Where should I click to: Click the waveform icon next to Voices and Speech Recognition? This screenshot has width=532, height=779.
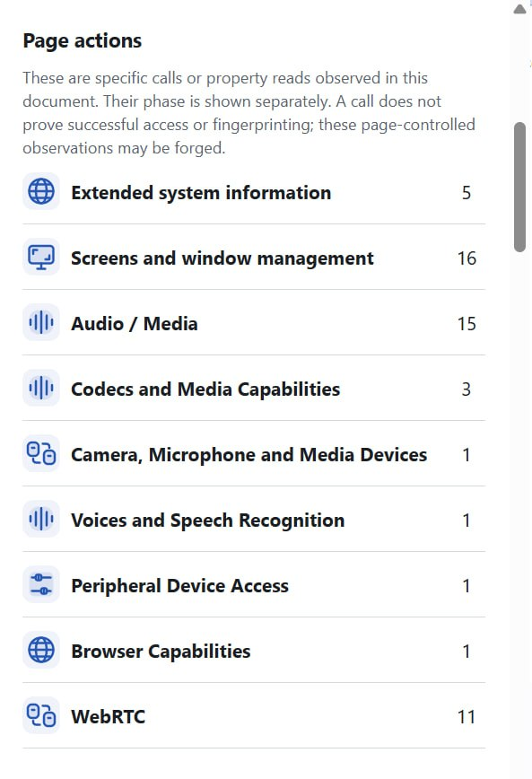coord(41,520)
